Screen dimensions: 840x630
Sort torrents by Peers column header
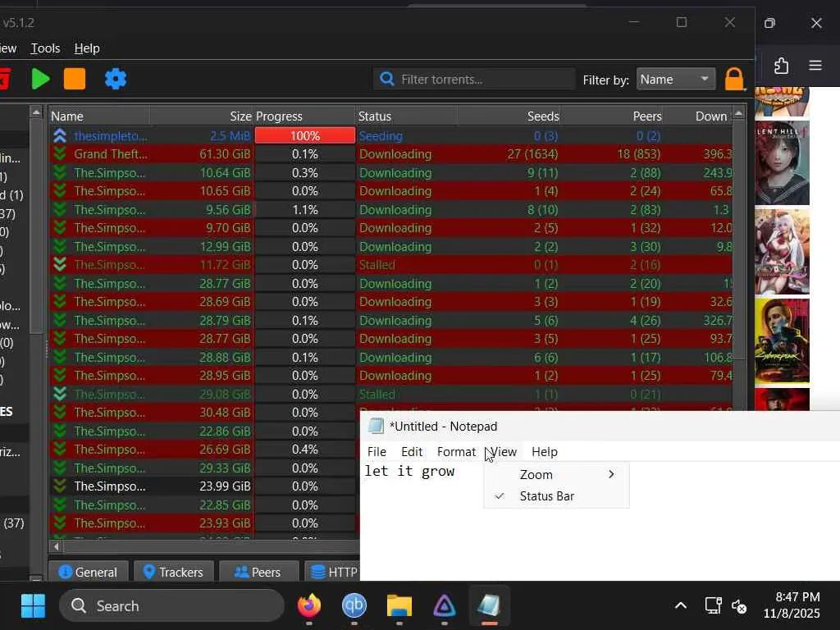pos(612,116)
